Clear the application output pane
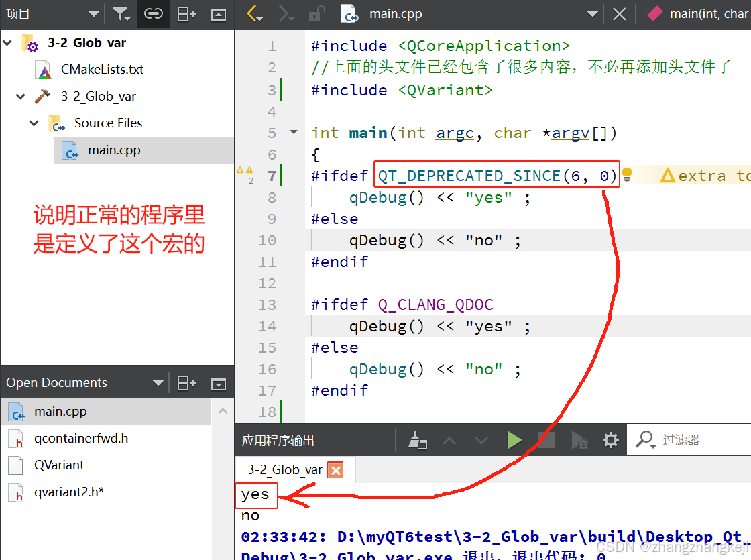The image size is (751, 560). (x=418, y=440)
